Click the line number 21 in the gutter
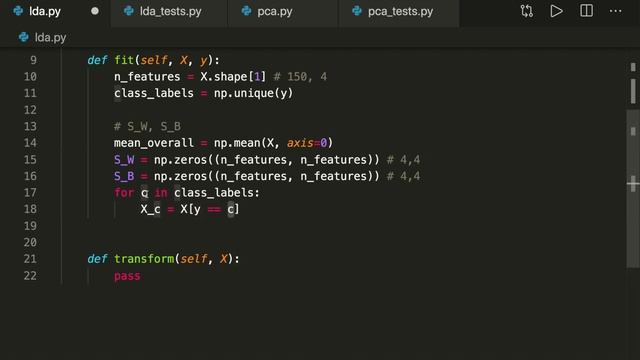The image size is (640, 360). pos(30,259)
